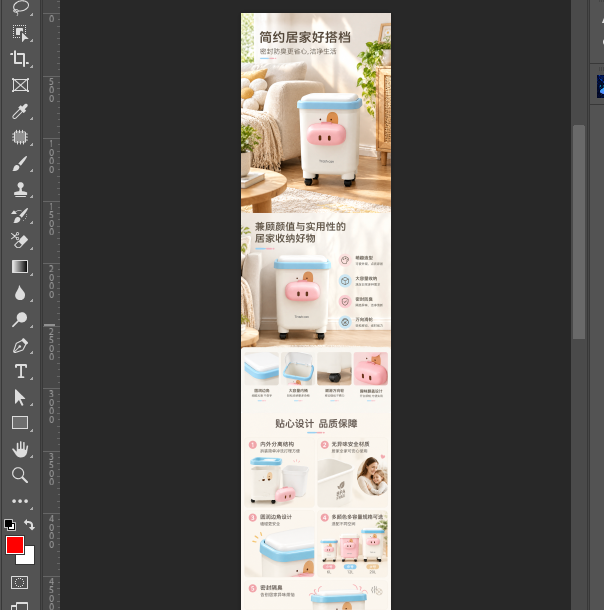Select the Background Eraser tool

point(20,241)
